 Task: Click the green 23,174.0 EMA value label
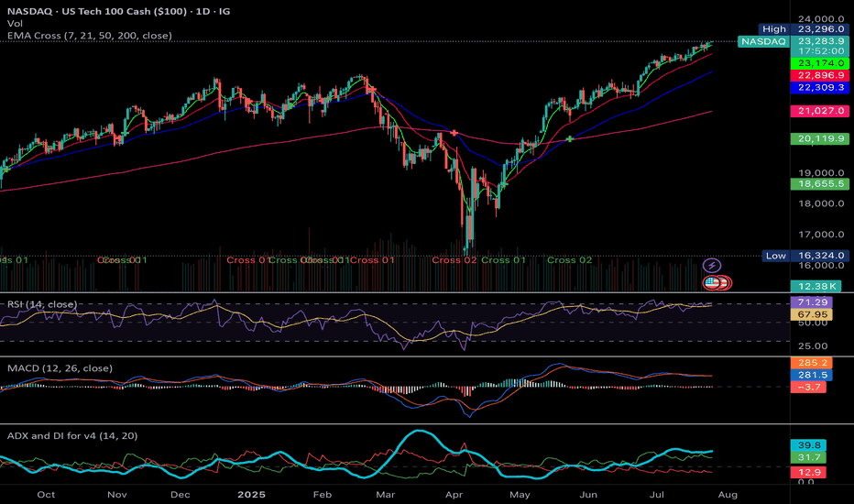(x=820, y=63)
